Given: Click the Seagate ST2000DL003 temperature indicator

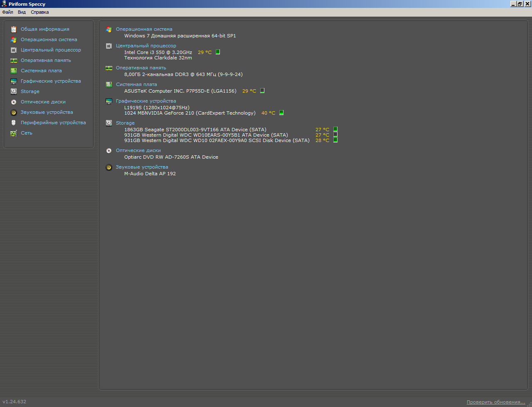Looking at the screenshot, I should click(335, 130).
